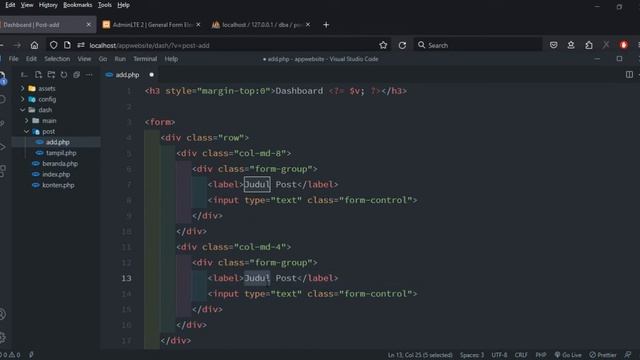Open beranda.php in explorer
The image size is (640, 360).
(60, 164)
